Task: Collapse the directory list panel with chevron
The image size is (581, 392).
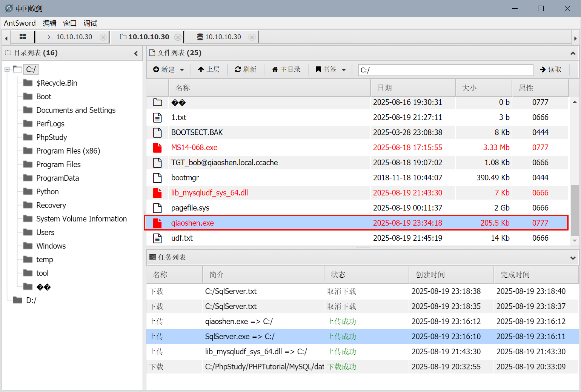Action: 136,53
